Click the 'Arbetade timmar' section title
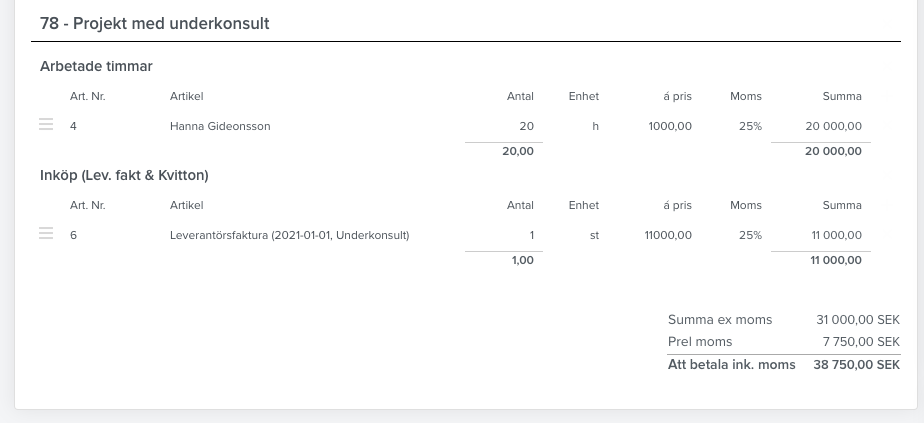 pyautogui.click(x=96, y=66)
